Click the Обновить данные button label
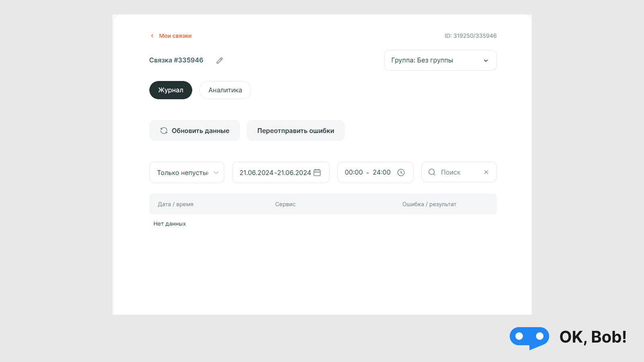 [x=200, y=131]
